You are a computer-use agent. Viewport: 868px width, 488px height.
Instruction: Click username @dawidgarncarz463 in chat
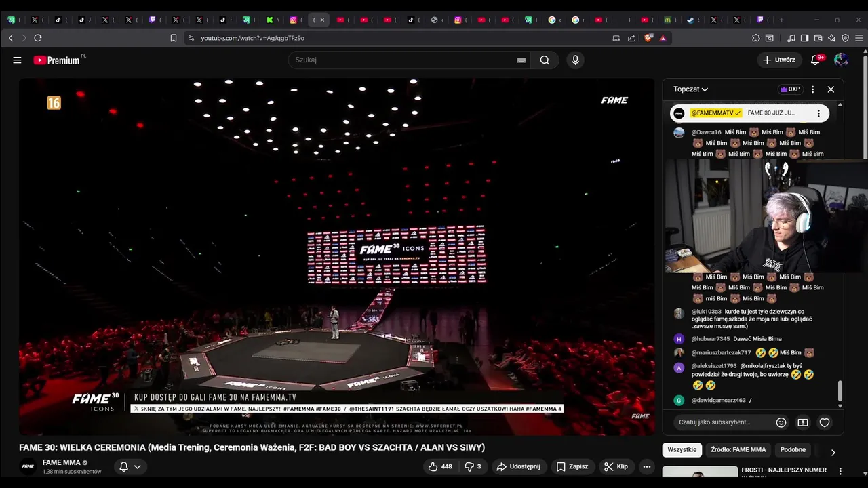718,401
